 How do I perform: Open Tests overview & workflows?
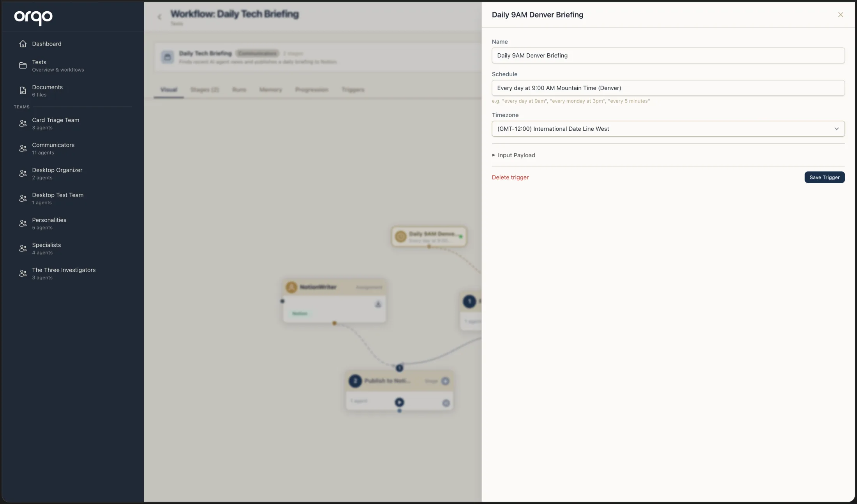point(72,65)
